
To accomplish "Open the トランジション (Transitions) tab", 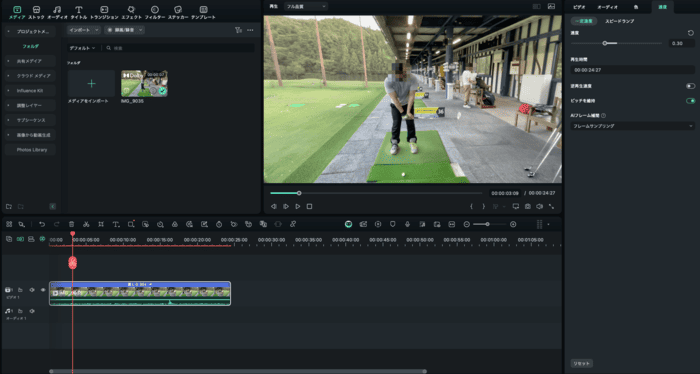I will coord(104,12).
